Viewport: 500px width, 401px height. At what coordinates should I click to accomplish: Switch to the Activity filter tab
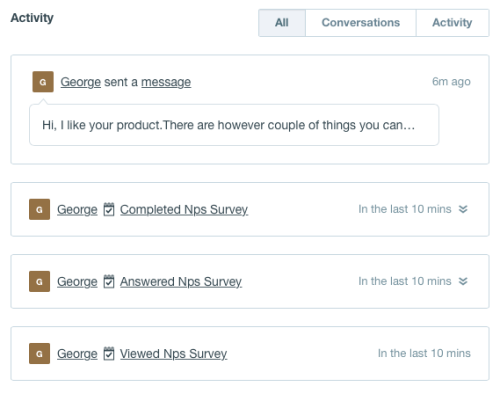pos(452,23)
